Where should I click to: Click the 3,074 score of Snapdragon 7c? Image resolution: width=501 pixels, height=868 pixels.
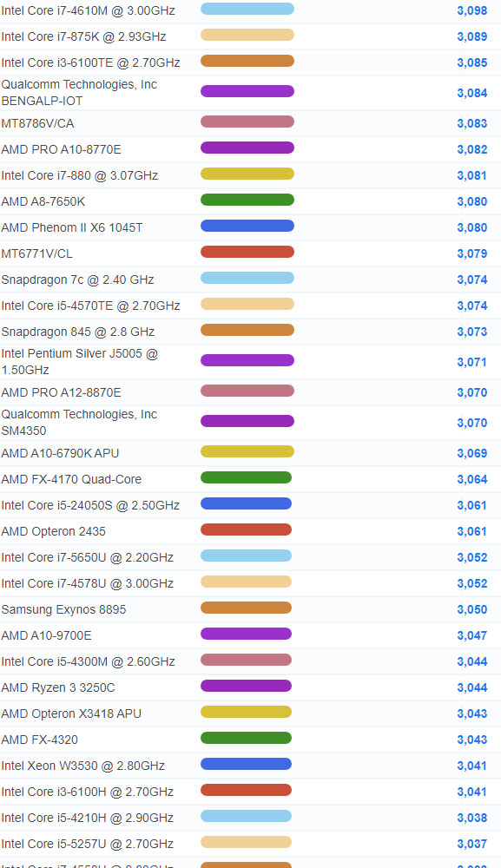click(x=472, y=279)
